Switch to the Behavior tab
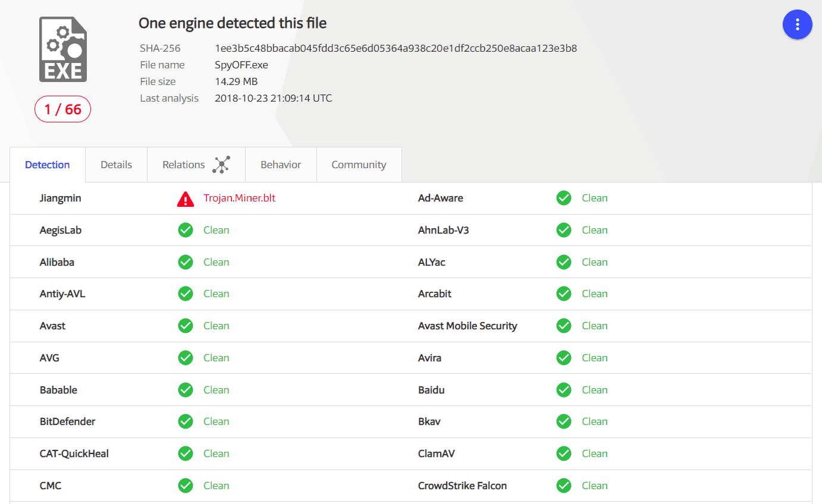822x504 pixels. [281, 165]
